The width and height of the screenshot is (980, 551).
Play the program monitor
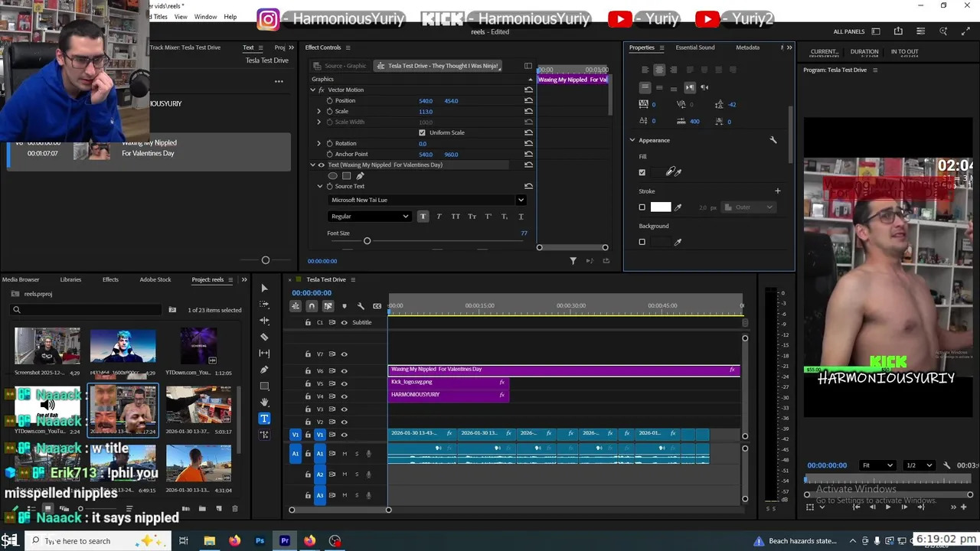[x=887, y=507]
